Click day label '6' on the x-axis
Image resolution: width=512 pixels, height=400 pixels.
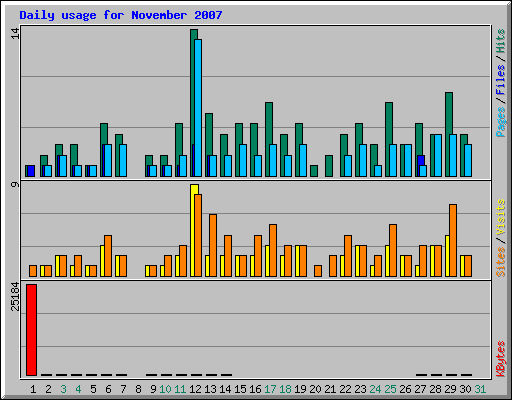click(x=108, y=389)
